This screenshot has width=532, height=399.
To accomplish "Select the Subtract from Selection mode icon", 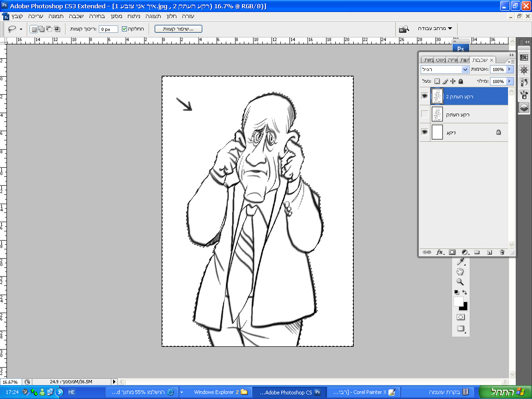I will (x=49, y=29).
